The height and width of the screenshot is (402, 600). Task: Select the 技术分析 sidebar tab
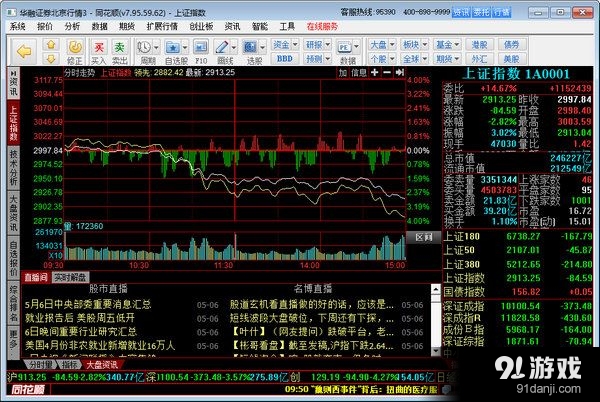13,167
